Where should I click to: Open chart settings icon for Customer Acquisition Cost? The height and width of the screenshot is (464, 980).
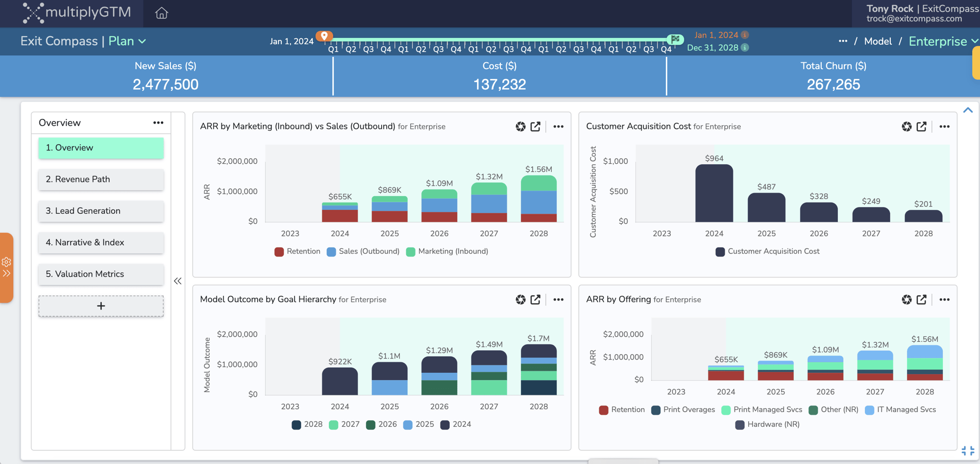coord(906,127)
